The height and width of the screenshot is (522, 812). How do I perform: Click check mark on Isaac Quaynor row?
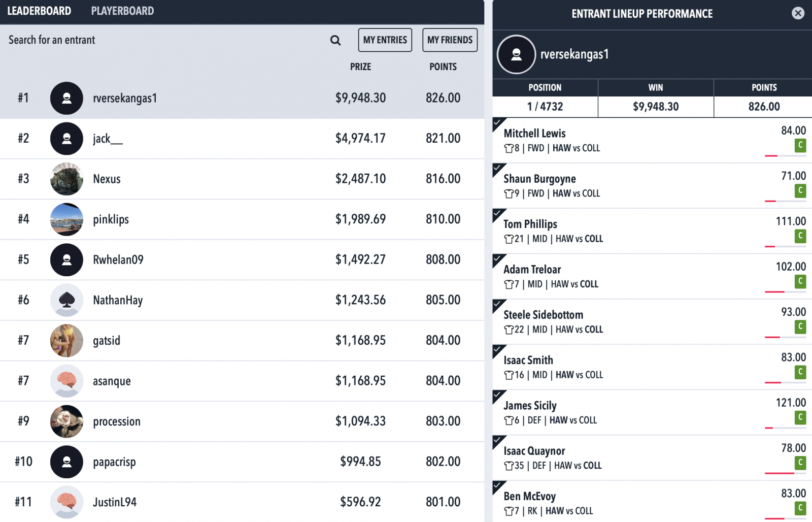(x=498, y=441)
